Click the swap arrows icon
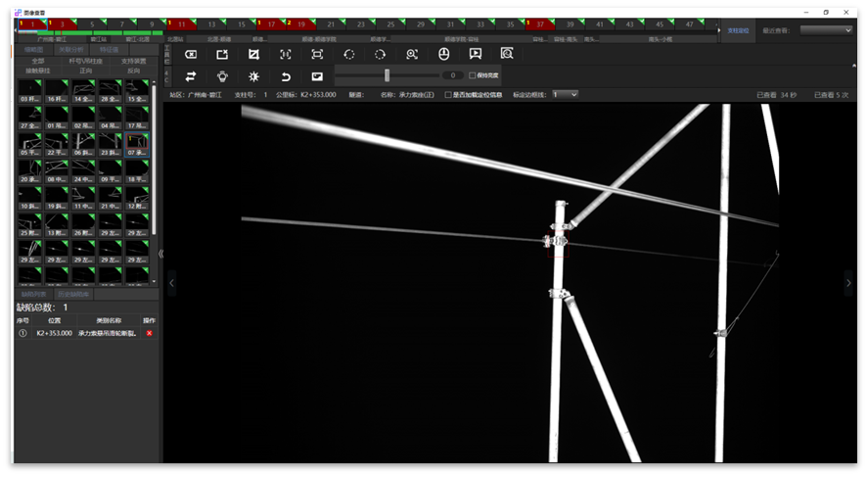Screen dimensions: 868x477 click(x=191, y=75)
